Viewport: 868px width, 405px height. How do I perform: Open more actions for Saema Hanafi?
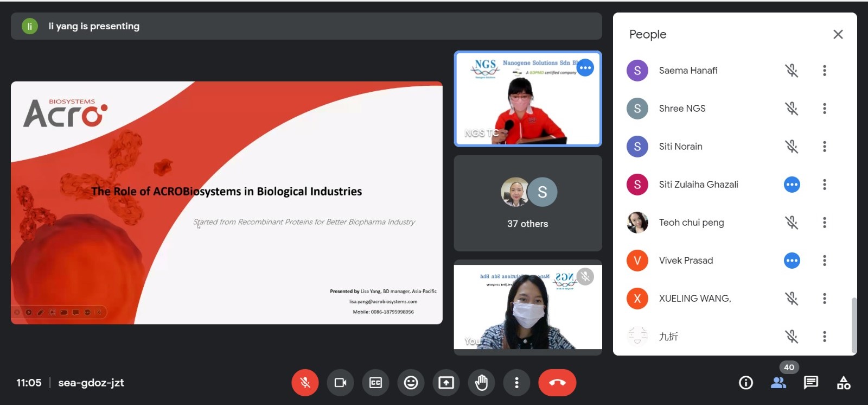[824, 71]
